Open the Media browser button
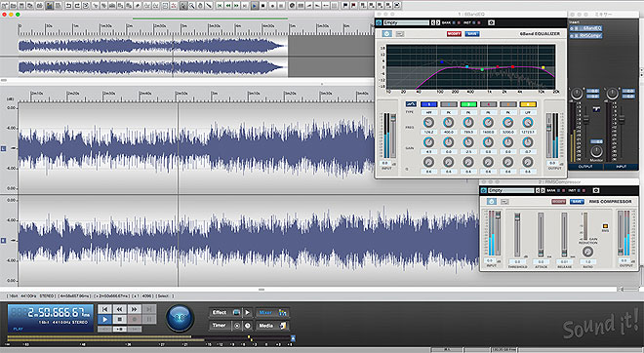 (x=272, y=326)
